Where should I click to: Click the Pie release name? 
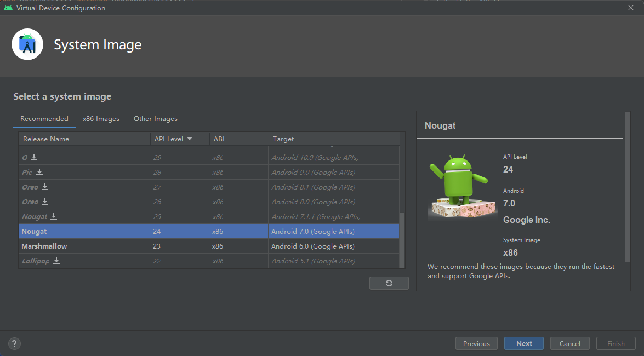click(x=27, y=172)
